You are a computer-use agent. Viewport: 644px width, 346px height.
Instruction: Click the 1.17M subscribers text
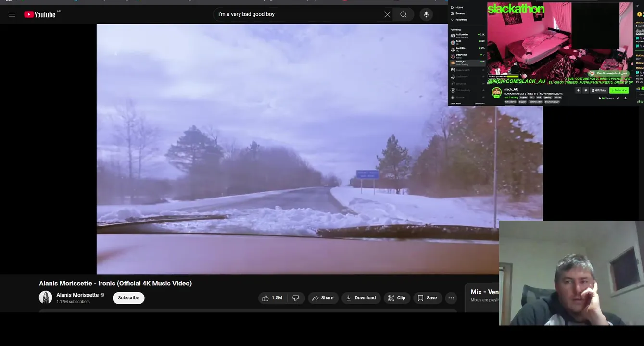click(73, 302)
